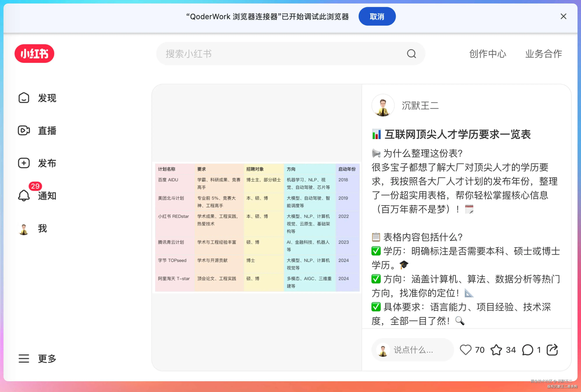Open the 发现 home icon
Screen dimensions: 581x392
(x=24, y=98)
